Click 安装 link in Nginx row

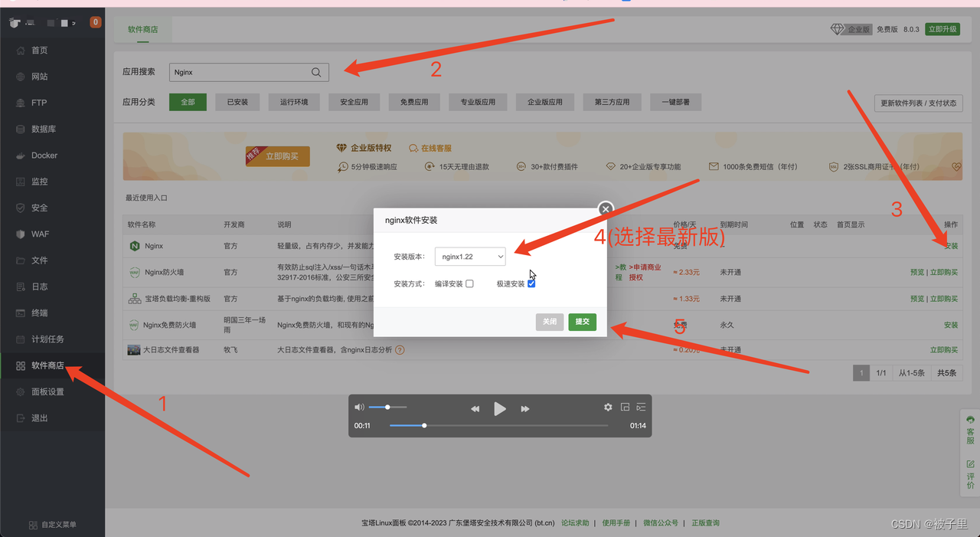coord(951,246)
